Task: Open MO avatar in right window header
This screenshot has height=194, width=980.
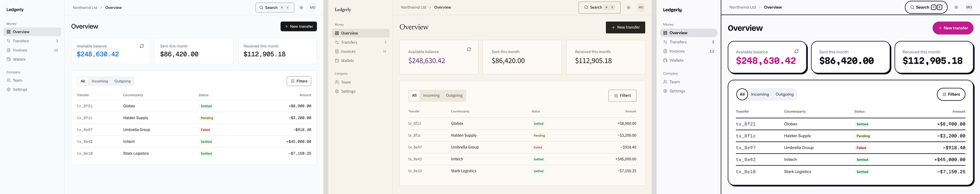Action: click(969, 7)
